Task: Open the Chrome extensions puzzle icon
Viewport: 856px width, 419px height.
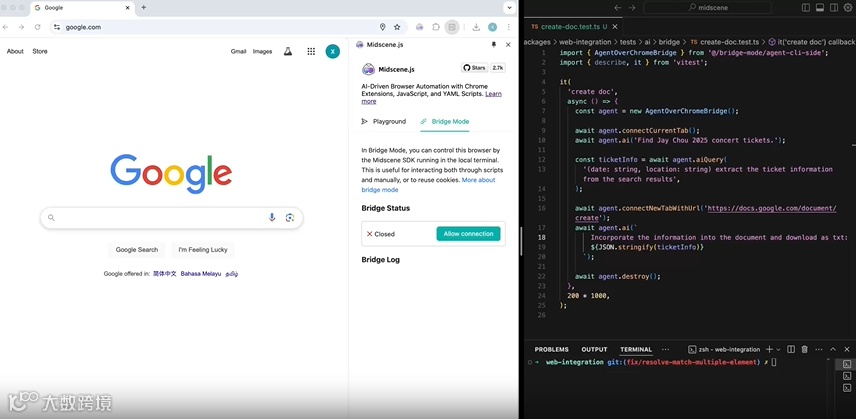Action: point(436,27)
